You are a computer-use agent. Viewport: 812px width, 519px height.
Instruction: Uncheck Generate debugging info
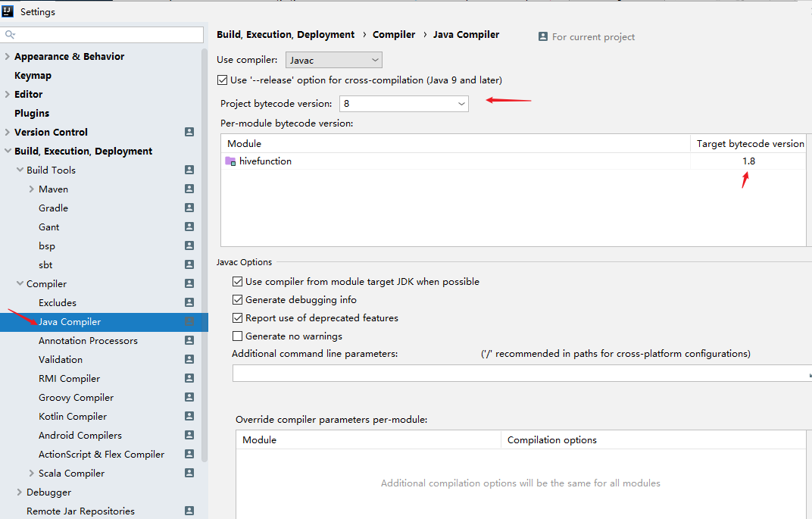click(238, 300)
